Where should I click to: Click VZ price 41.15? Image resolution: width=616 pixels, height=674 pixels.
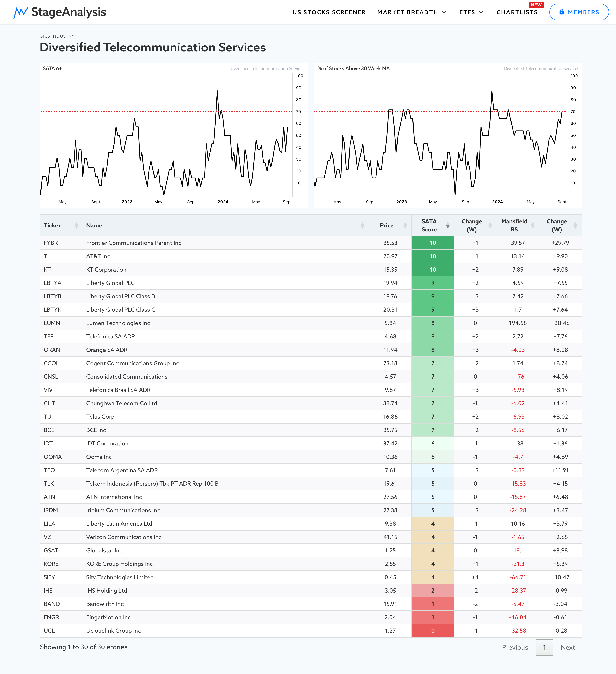click(x=390, y=537)
